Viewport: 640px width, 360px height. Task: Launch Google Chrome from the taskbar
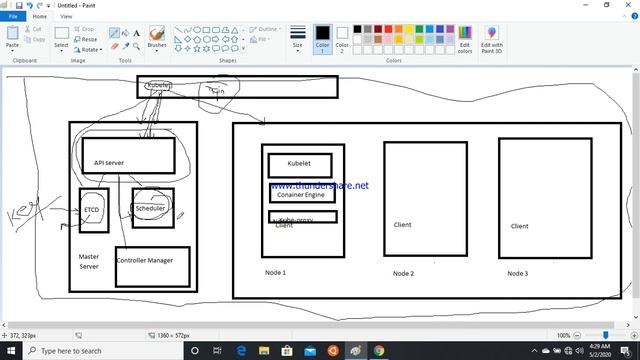pyautogui.click(x=379, y=351)
